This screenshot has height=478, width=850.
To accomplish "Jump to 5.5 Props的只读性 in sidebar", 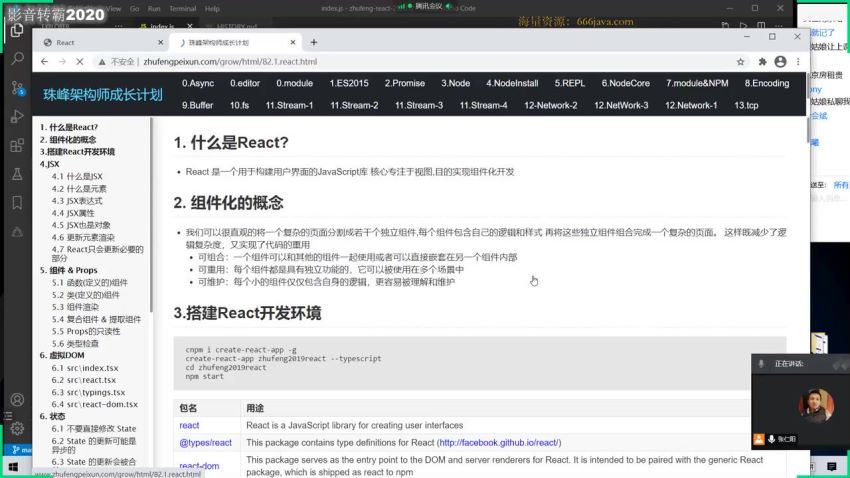I will (86, 332).
